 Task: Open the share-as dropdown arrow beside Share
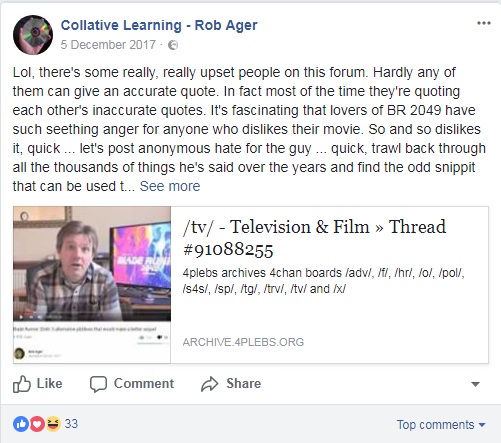pos(475,384)
